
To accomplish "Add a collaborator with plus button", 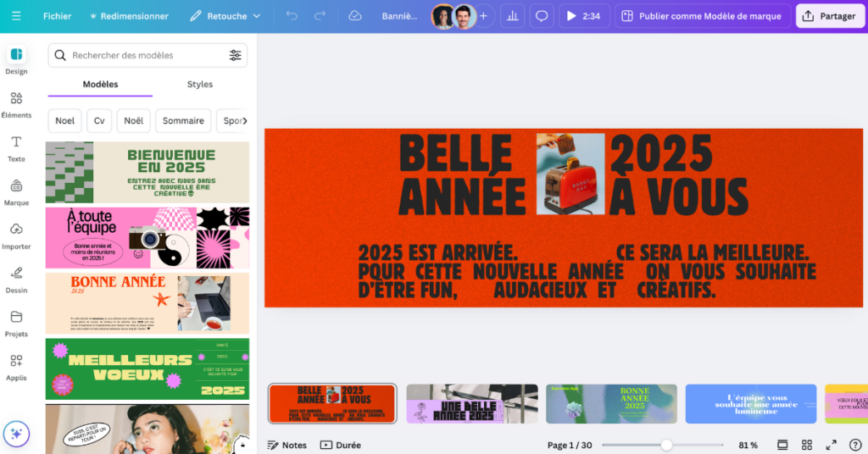I will click(x=483, y=16).
